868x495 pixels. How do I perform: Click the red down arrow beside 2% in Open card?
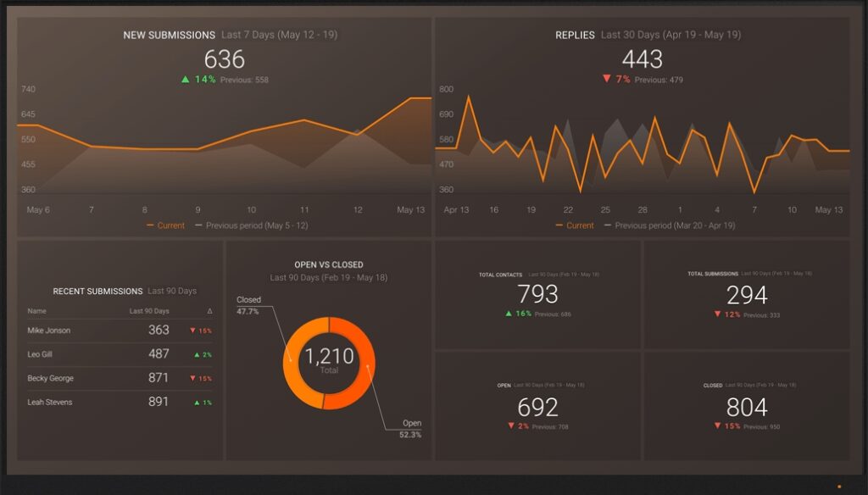[x=511, y=425]
